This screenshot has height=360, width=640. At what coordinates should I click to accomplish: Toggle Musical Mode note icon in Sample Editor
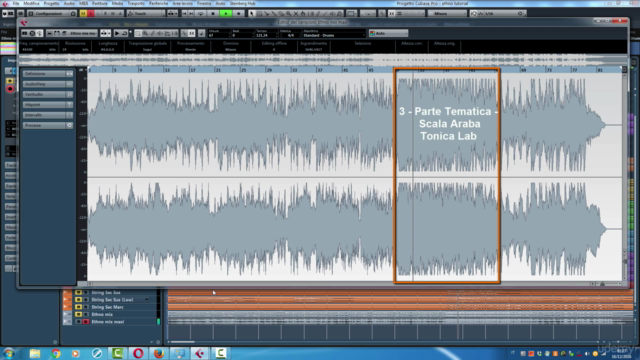201,33
